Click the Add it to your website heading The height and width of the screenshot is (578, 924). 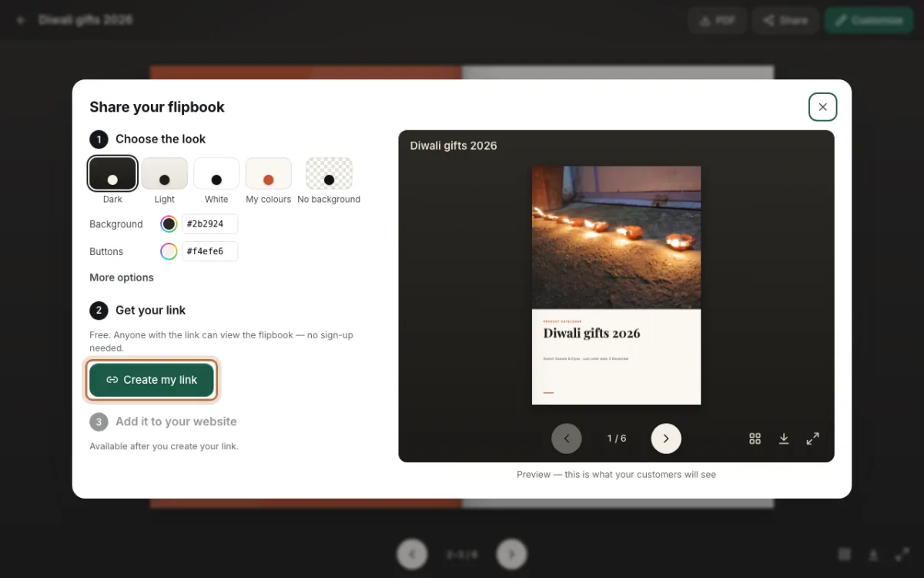(176, 422)
